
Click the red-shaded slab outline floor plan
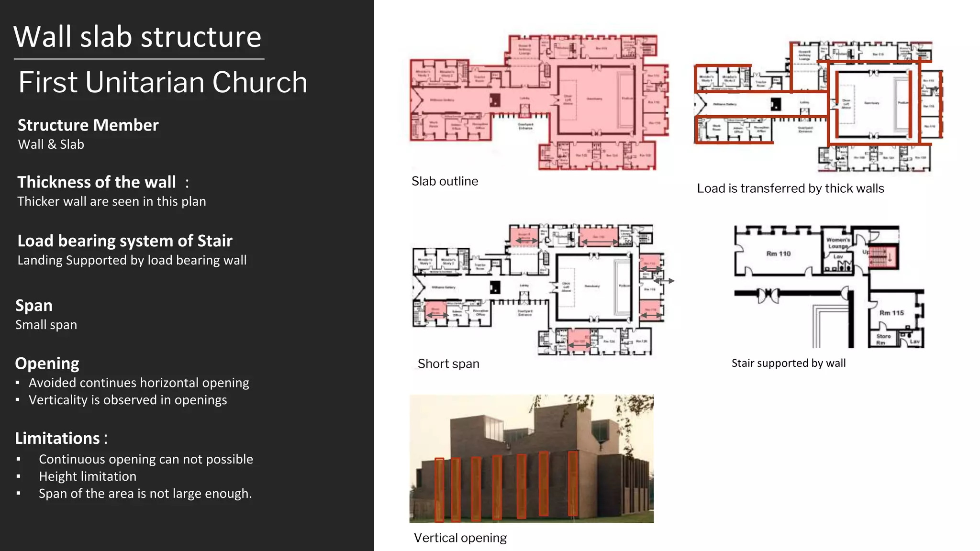pos(539,102)
